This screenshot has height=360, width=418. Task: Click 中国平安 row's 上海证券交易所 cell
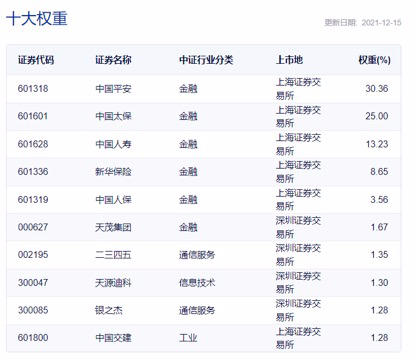(298, 89)
